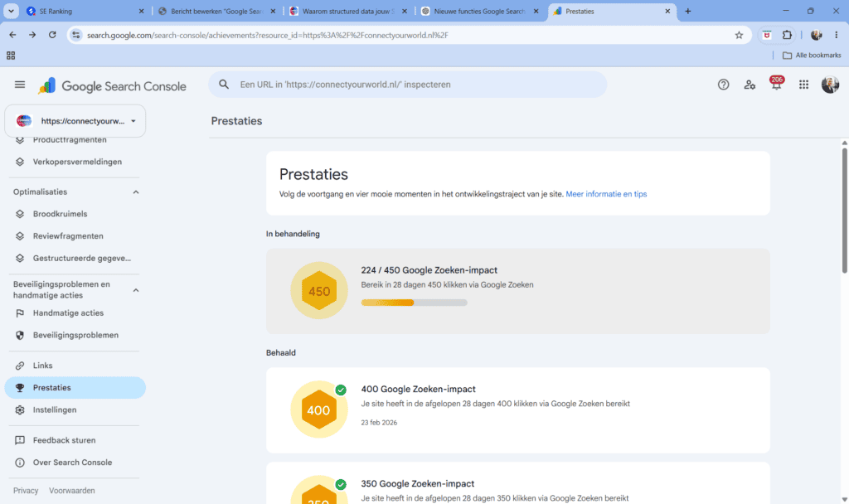Click the Behaald heading
Image resolution: width=849 pixels, height=504 pixels.
(x=280, y=353)
